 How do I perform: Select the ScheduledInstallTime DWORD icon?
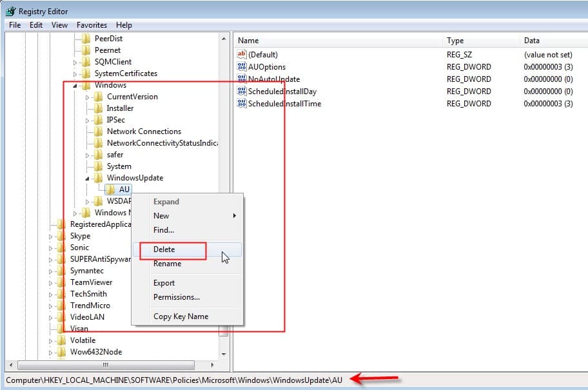pyautogui.click(x=242, y=103)
